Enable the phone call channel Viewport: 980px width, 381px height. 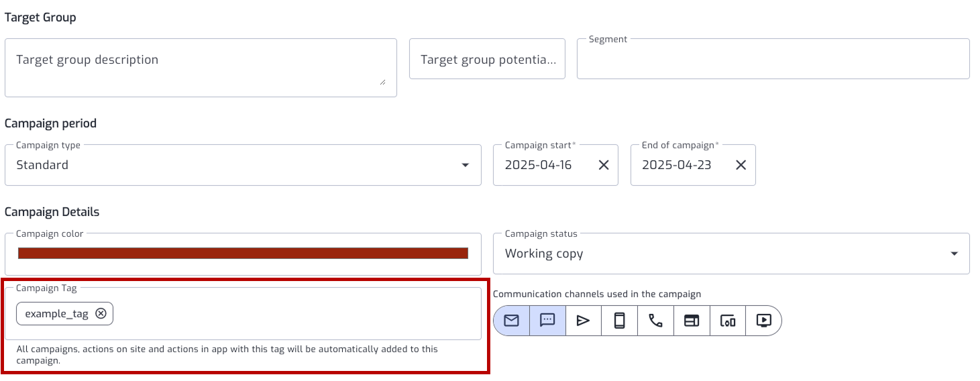(x=656, y=321)
